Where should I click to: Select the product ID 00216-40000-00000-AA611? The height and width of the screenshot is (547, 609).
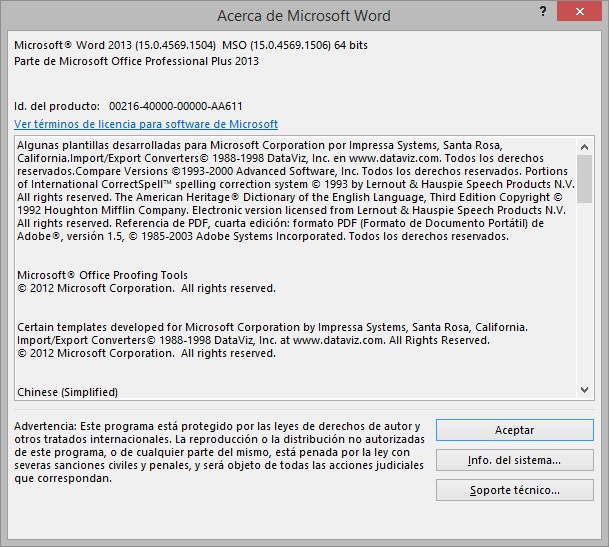pyautogui.click(x=176, y=106)
